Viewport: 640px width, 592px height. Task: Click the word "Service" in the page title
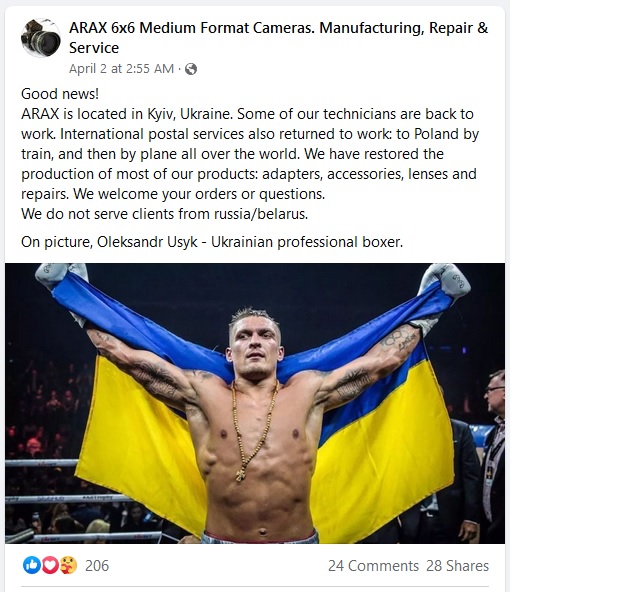(x=93, y=48)
